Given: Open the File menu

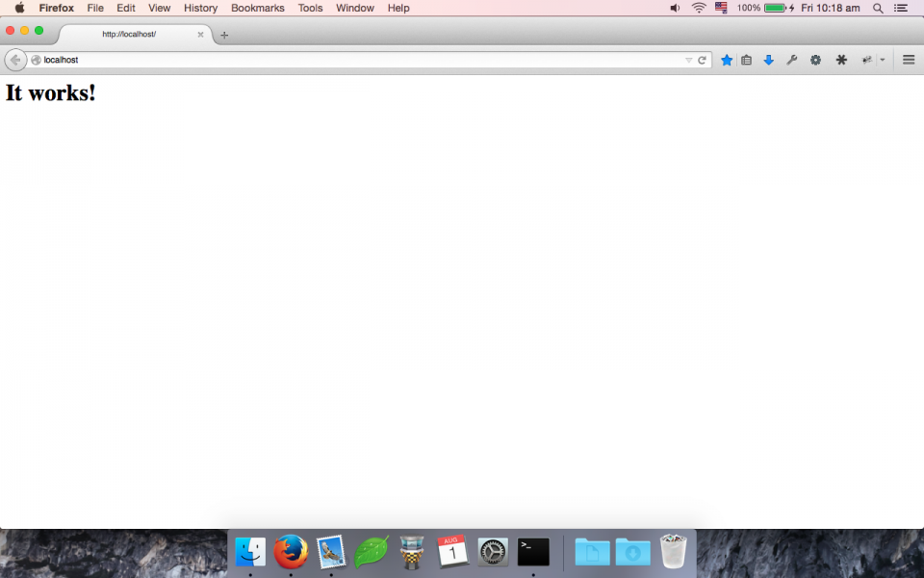Looking at the screenshot, I should [x=95, y=8].
